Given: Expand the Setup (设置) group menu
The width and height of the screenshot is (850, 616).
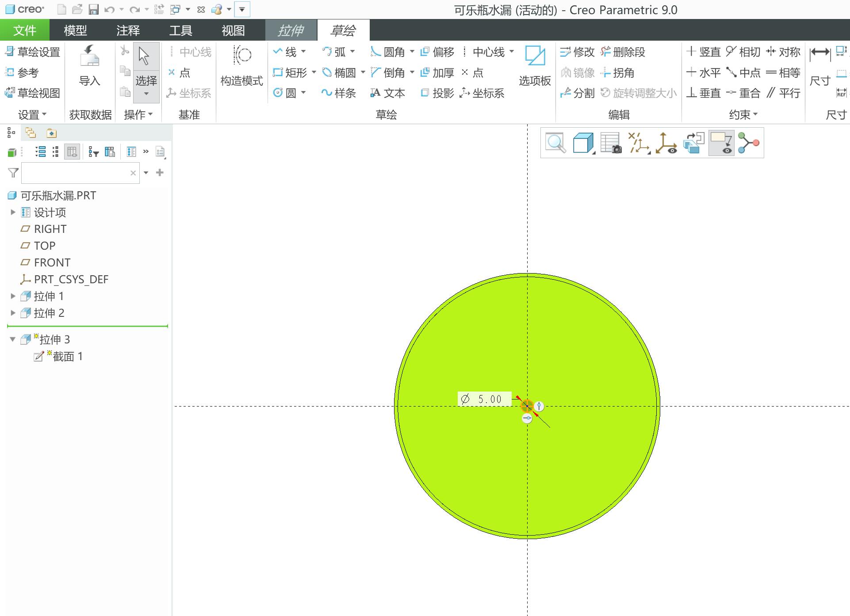Looking at the screenshot, I should pyautogui.click(x=32, y=115).
